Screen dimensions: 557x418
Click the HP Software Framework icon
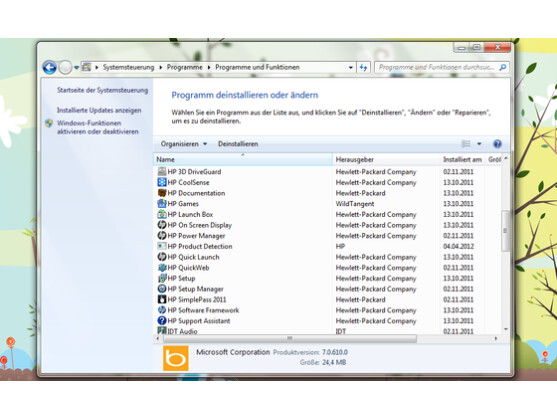(x=162, y=310)
